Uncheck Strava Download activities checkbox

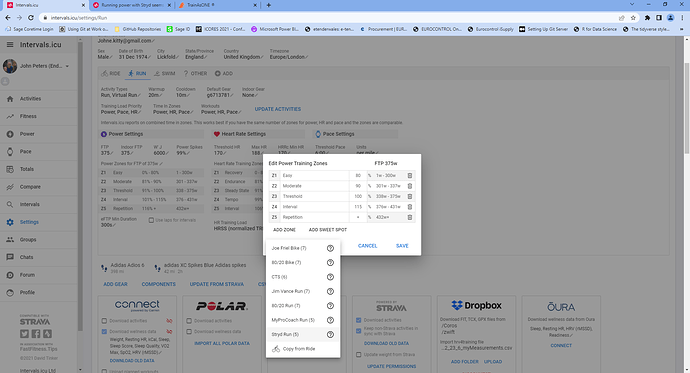pos(359,320)
